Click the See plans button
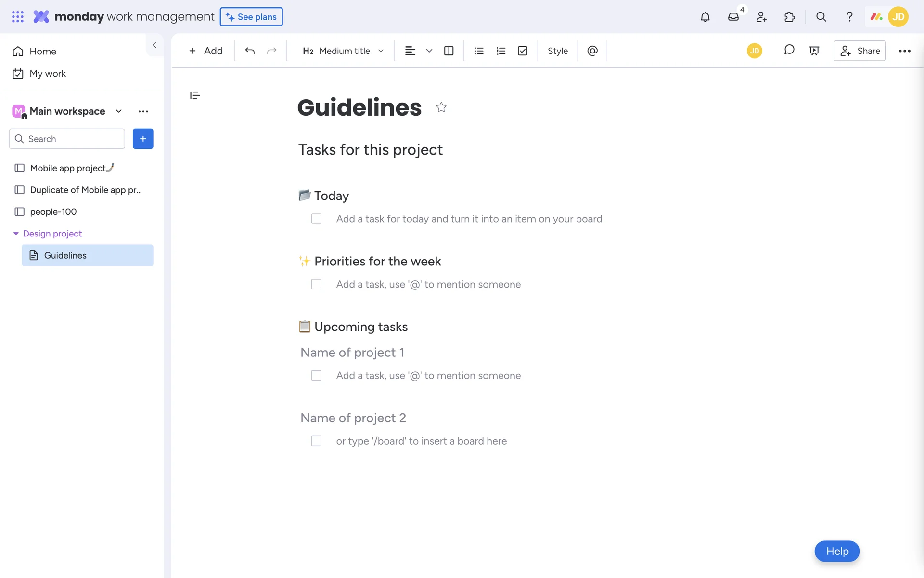 (251, 17)
